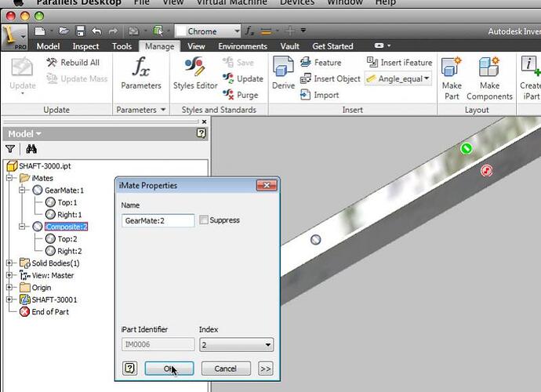541x392 pixels.
Task: Click the help button in iMate Properties dialog
Action: tap(129, 368)
